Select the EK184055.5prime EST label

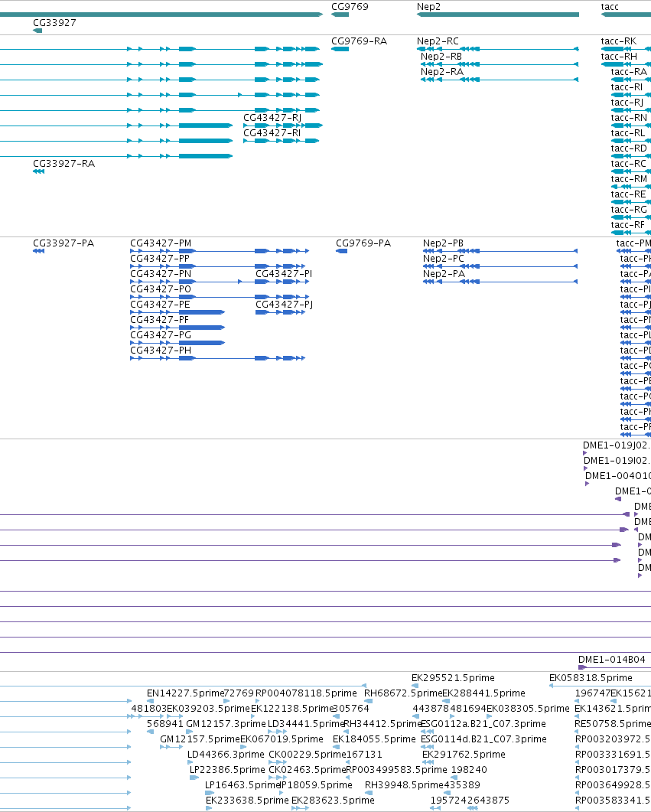[374, 739]
